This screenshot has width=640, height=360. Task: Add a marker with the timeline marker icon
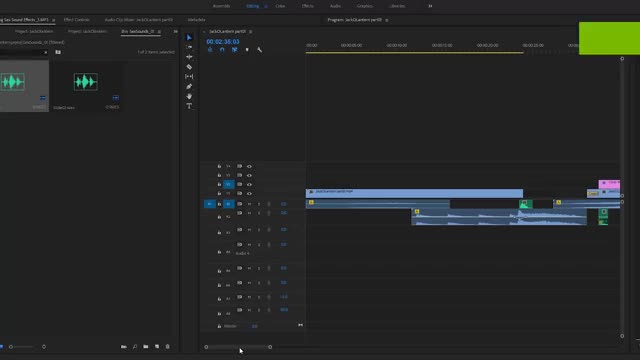247,50
